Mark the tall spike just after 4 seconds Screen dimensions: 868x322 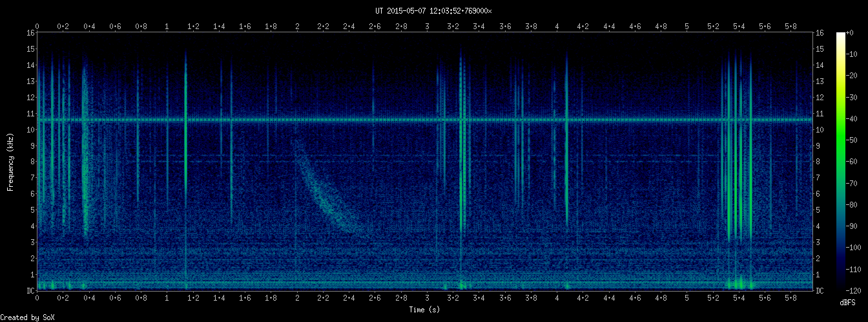(x=566, y=142)
